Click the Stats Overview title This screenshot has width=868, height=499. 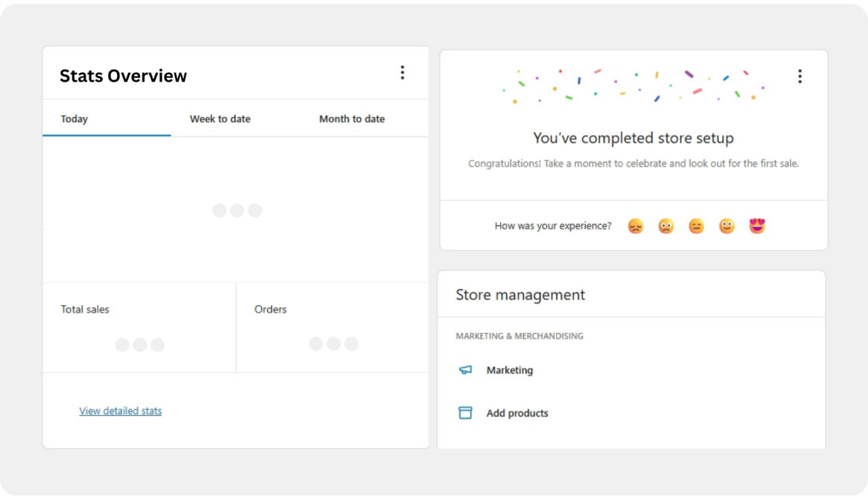coord(123,76)
